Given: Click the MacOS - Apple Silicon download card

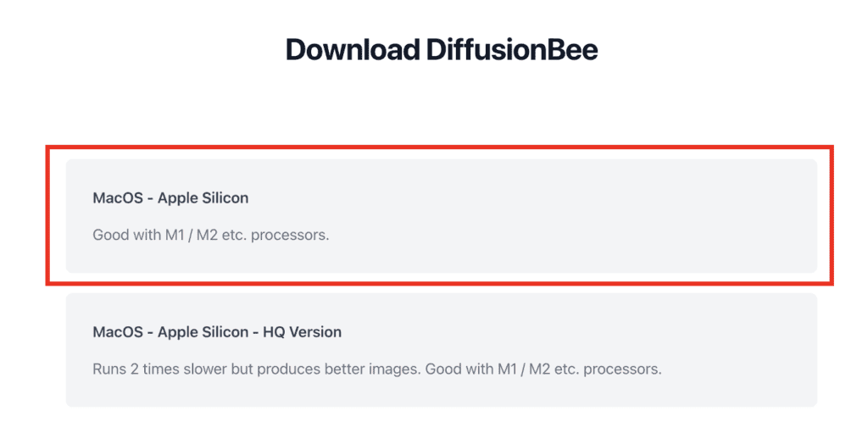Looking at the screenshot, I should [441, 216].
